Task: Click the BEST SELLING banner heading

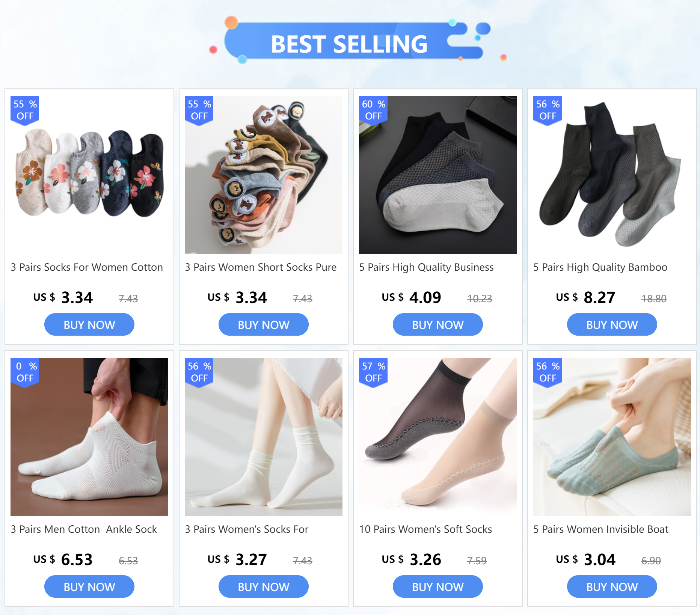Action: point(349,44)
